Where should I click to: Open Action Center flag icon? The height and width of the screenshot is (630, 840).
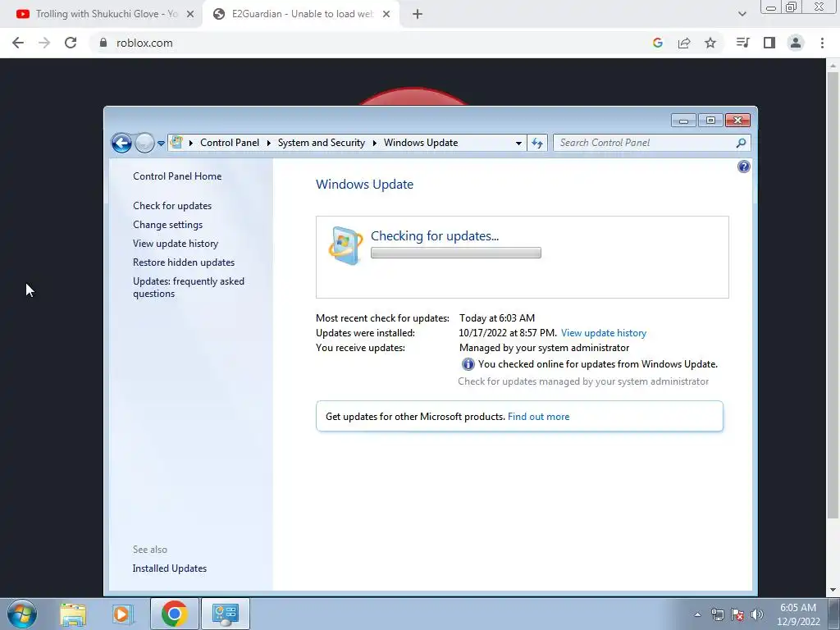pyautogui.click(x=737, y=614)
